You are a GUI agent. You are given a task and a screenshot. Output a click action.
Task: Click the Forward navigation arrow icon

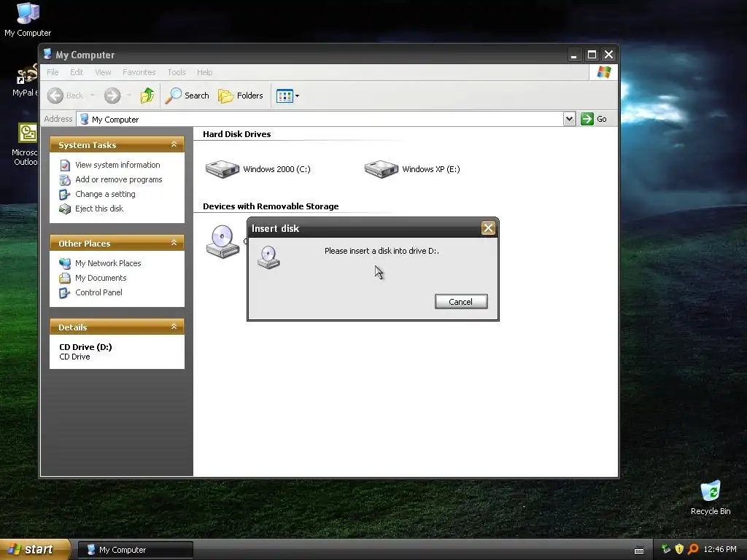click(x=112, y=96)
